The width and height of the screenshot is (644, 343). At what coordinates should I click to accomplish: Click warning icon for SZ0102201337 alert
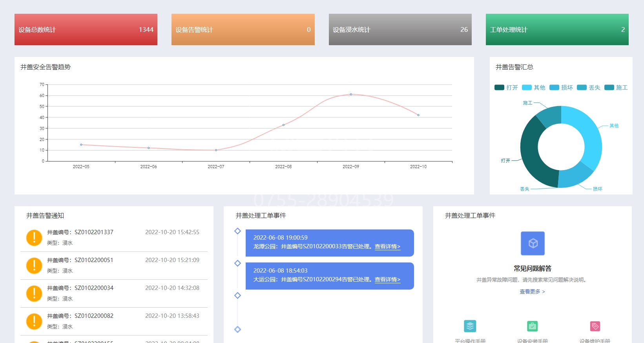click(34, 238)
